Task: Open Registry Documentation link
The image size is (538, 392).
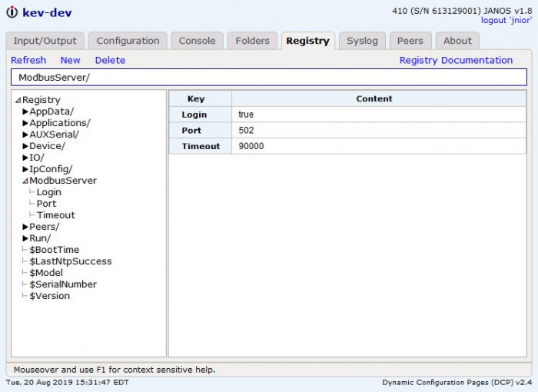Action: 456,61
